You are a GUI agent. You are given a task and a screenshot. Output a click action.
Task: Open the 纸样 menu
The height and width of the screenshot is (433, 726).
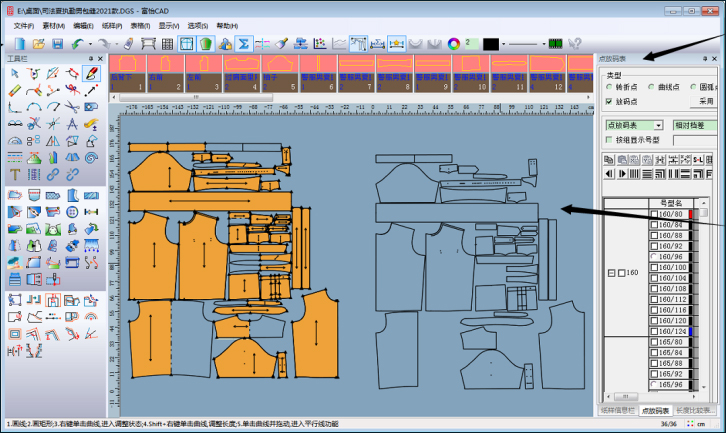110,25
